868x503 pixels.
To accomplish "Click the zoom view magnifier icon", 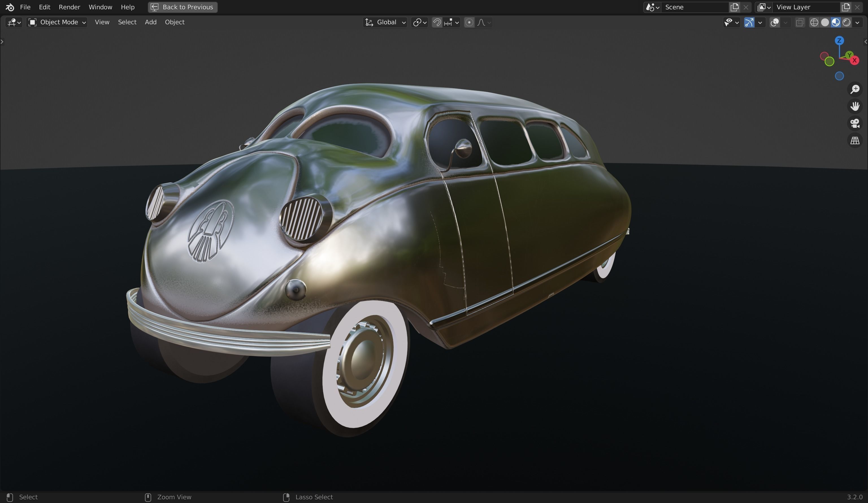I will [854, 89].
